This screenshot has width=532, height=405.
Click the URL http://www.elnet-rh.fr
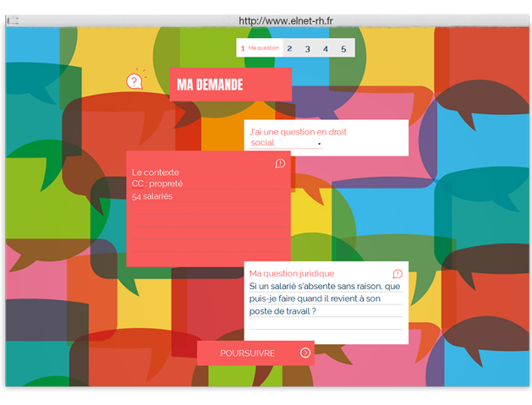(286, 21)
